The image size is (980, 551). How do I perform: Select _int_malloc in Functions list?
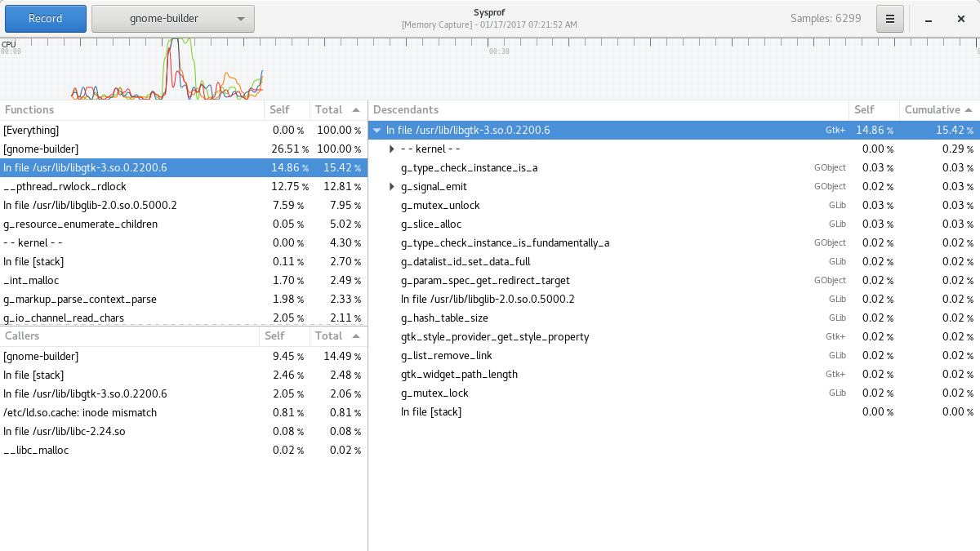(131, 281)
